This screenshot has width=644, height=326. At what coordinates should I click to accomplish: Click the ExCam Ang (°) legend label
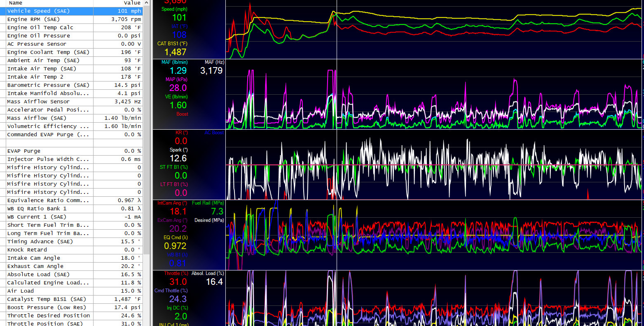coord(172,220)
